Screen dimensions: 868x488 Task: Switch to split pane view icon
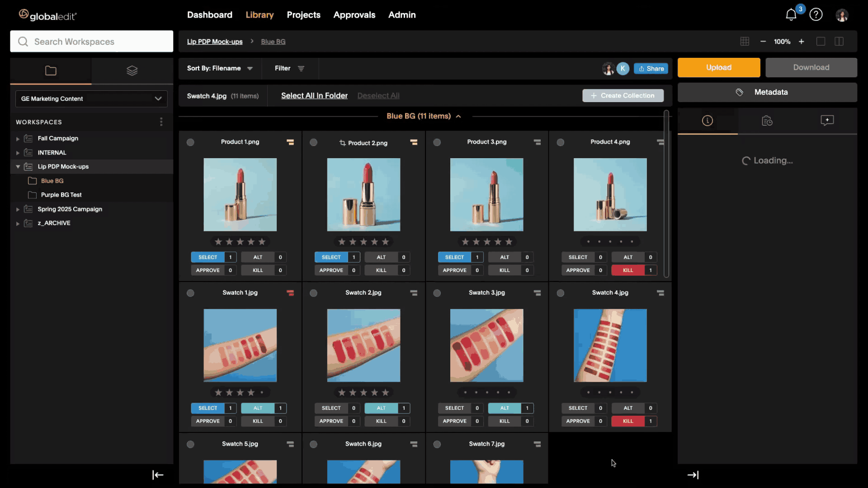click(x=839, y=42)
